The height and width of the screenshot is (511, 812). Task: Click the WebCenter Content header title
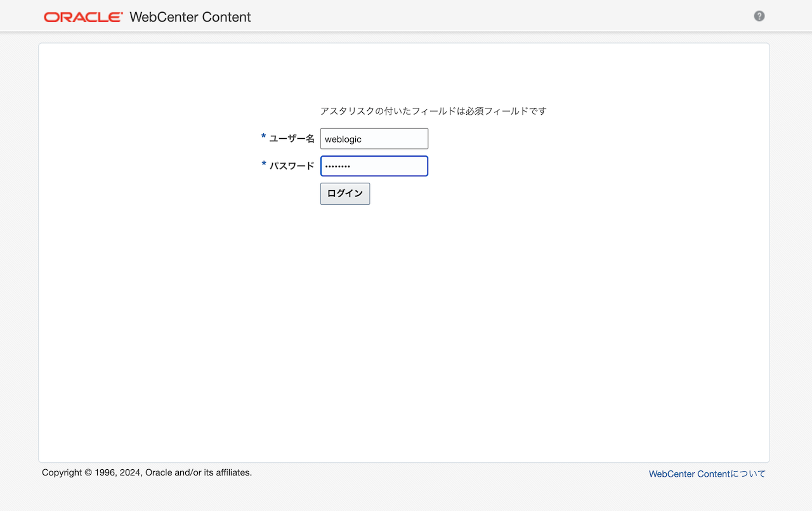(190, 17)
